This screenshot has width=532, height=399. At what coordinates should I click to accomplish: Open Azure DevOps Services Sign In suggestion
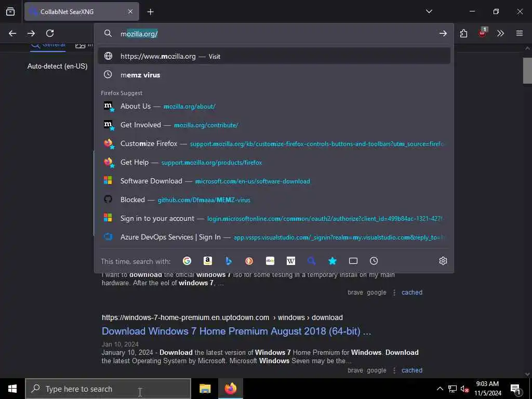274,237
